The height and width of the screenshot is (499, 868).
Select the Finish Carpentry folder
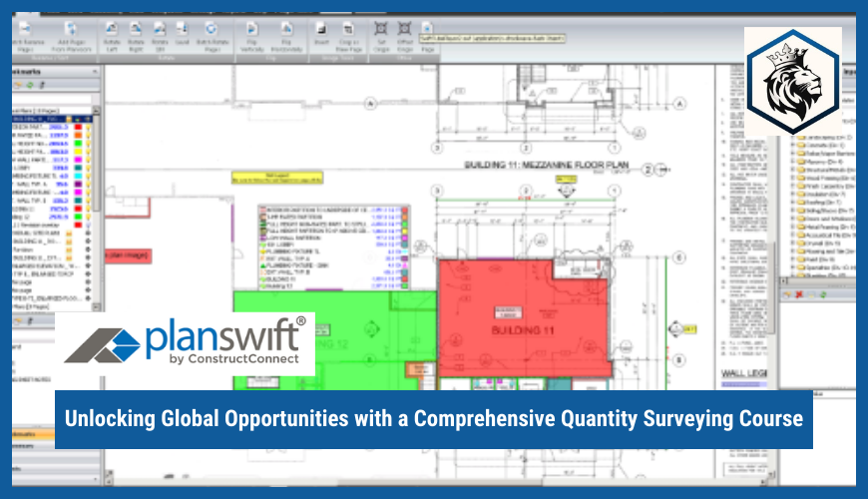(828, 186)
